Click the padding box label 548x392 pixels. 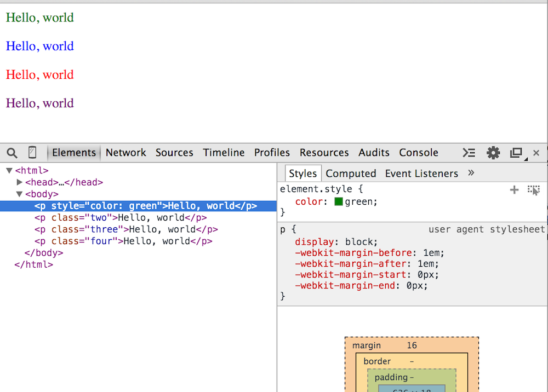391,377
